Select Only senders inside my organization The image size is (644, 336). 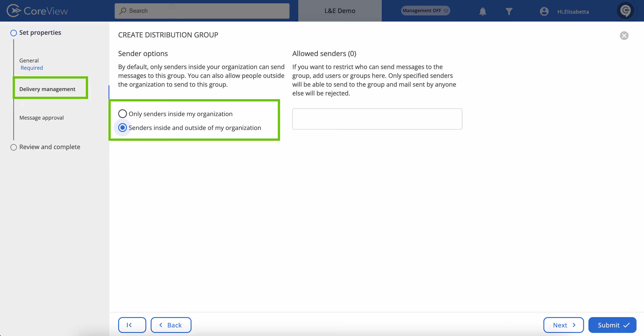pos(123,114)
